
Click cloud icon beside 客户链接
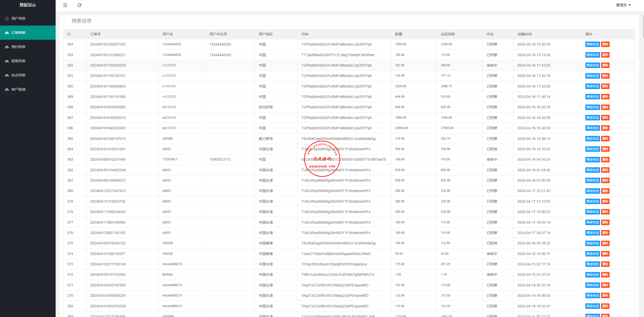click(x=7, y=90)
